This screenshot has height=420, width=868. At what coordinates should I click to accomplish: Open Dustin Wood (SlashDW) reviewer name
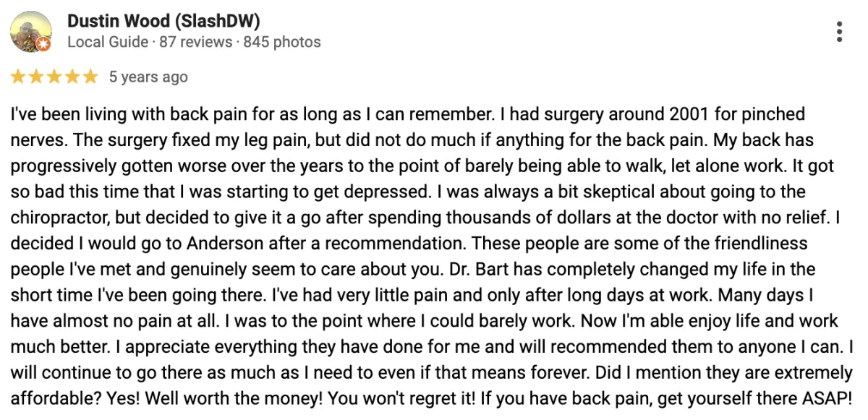[163, 21]
